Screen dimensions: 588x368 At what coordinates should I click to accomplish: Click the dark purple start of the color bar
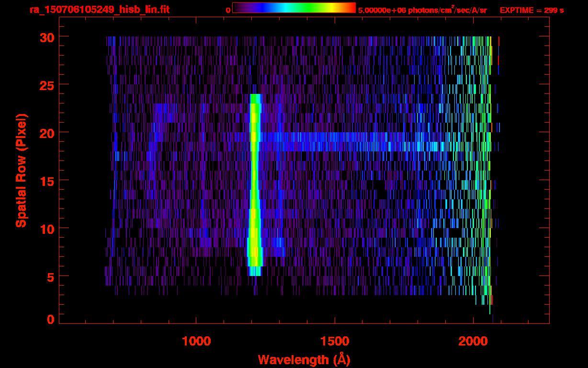click(x=237, y=8)
